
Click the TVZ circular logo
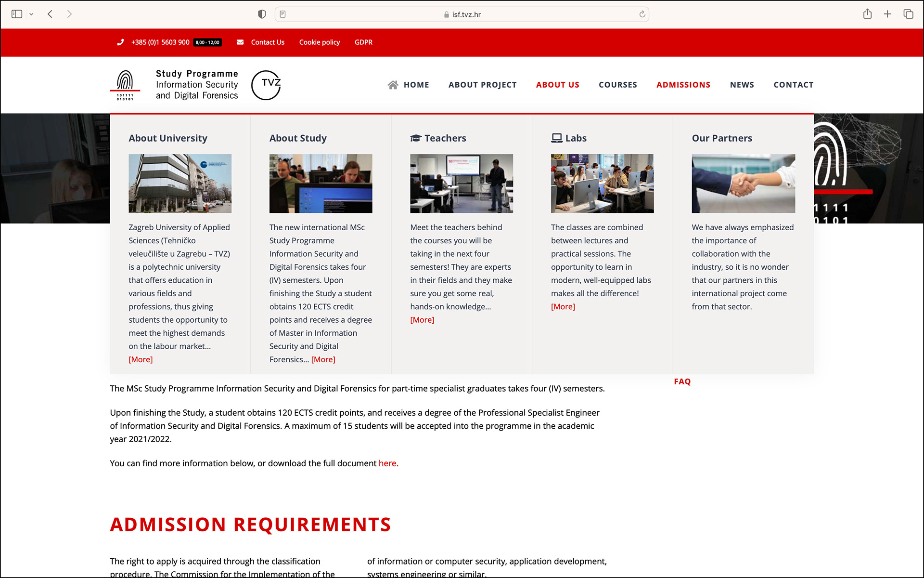pyautogui.click(x=266, y=85)
